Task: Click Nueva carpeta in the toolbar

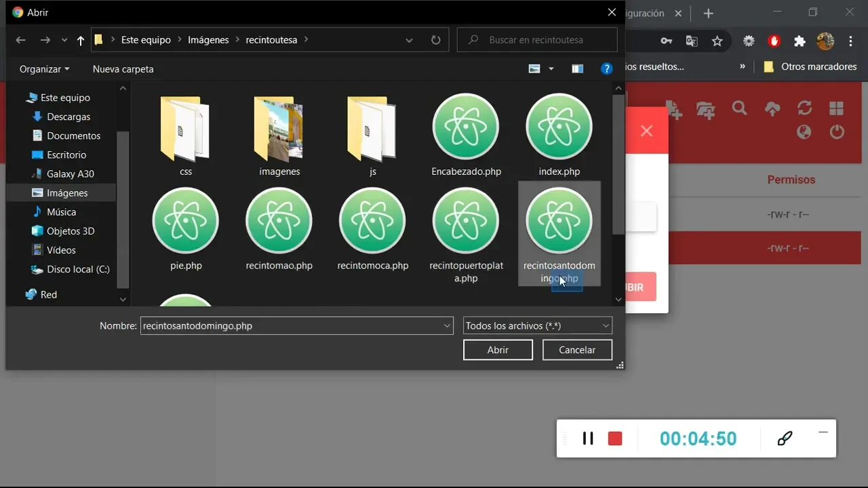Action: pos(123,69)
